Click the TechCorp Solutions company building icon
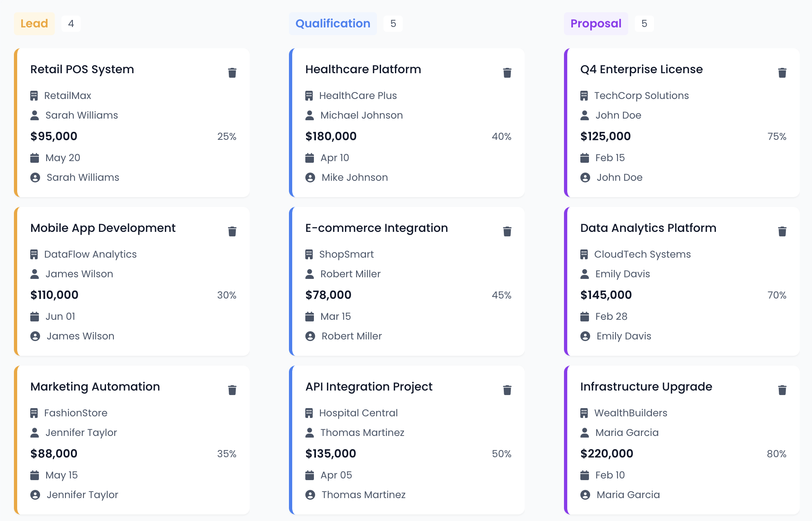The image size is (812, 521). coord(584,96)
